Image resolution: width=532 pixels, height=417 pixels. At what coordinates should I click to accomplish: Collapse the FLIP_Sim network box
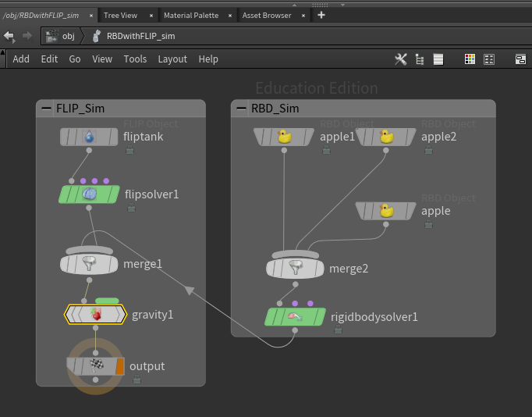[46, 109]
